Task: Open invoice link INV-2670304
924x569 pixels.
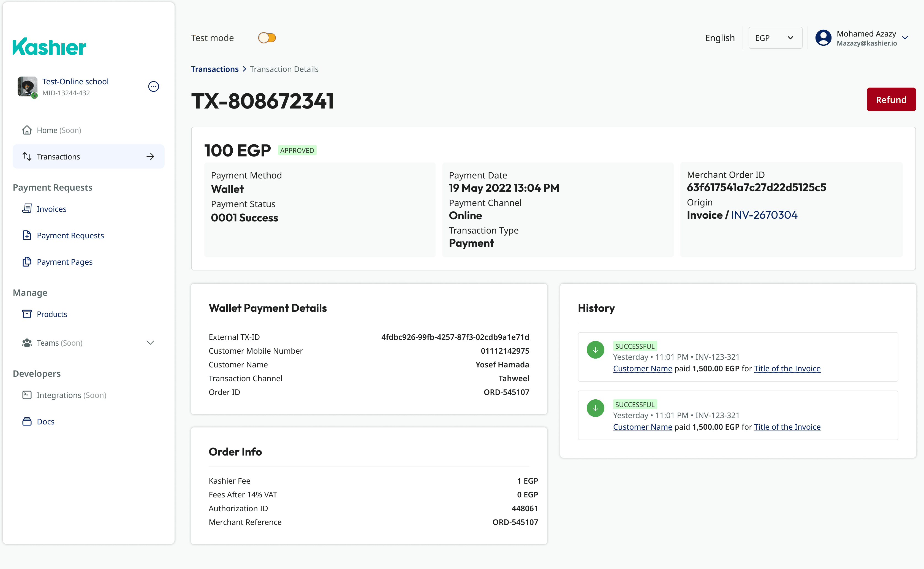Action: click(x=764, y=215)
